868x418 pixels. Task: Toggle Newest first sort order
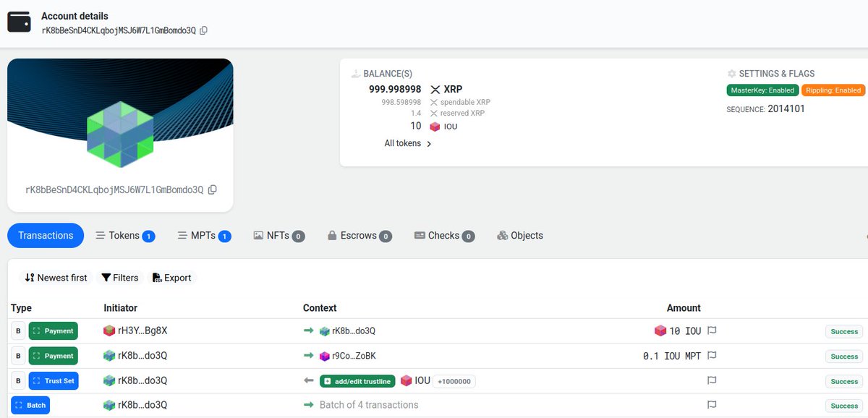(x=56, y=278)
